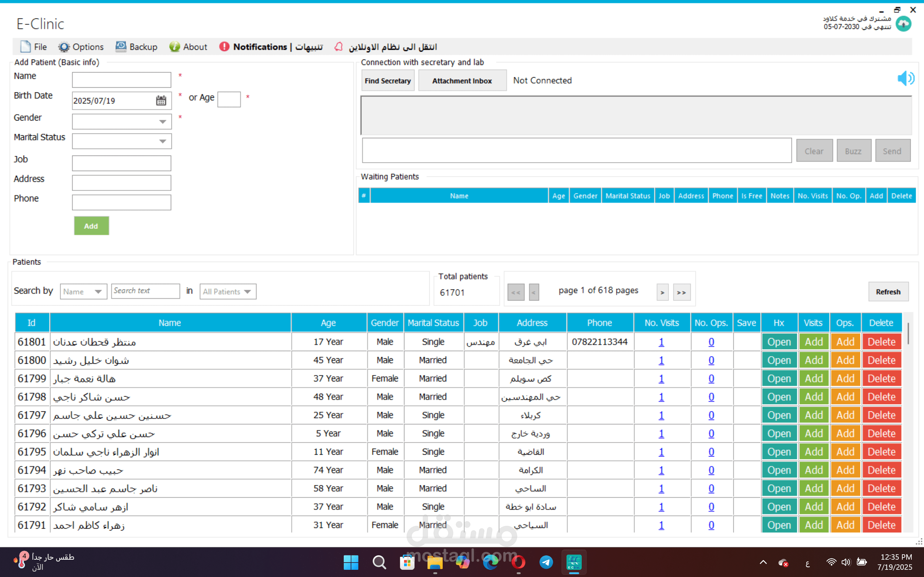Jump to last page with >> button
Image resolution: width=924 pixels, height=577 pixels.
tap(682, 292)
